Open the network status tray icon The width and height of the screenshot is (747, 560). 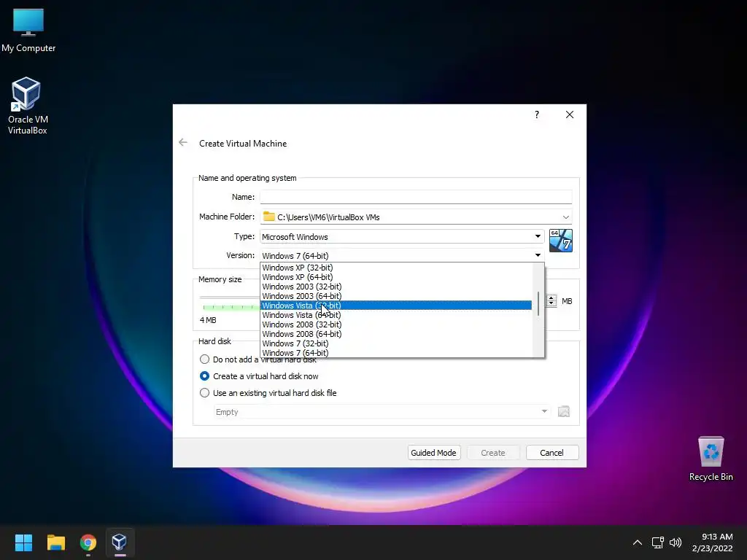coord(657,542)
